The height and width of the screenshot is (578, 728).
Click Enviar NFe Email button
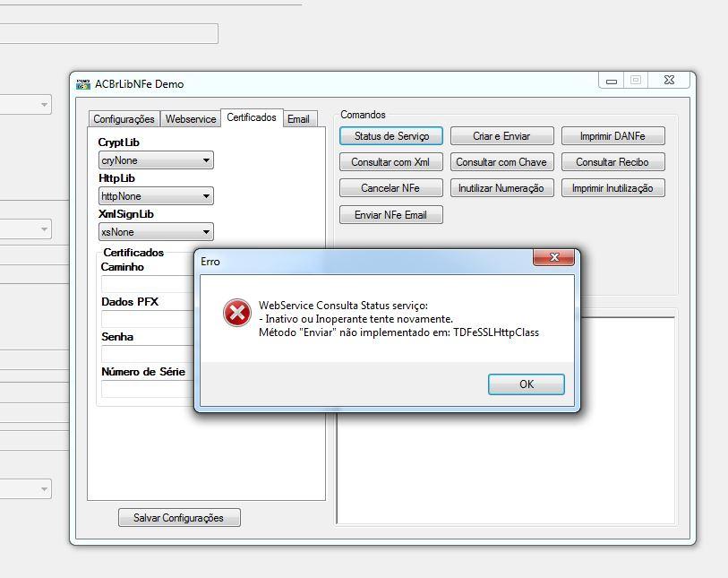click(x=391, y=215)
